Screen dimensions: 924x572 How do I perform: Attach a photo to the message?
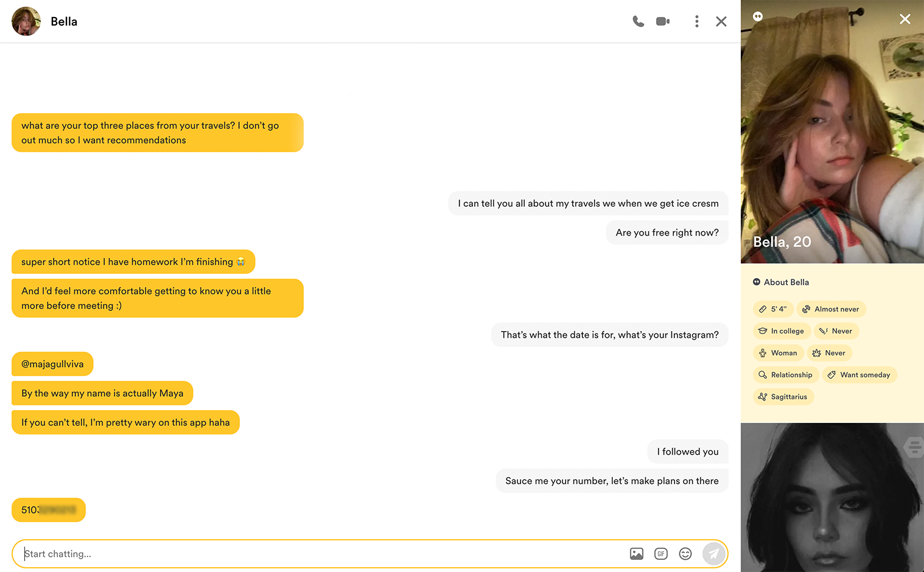[637, 554]
